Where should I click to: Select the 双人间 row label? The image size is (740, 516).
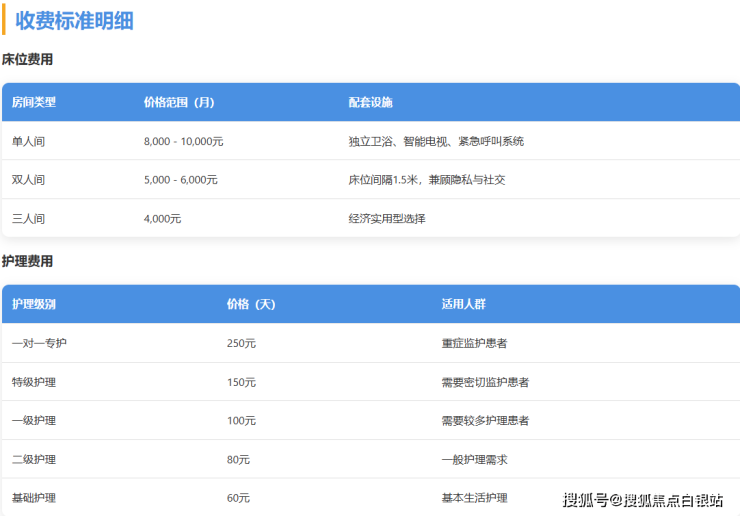click(28, 180)
